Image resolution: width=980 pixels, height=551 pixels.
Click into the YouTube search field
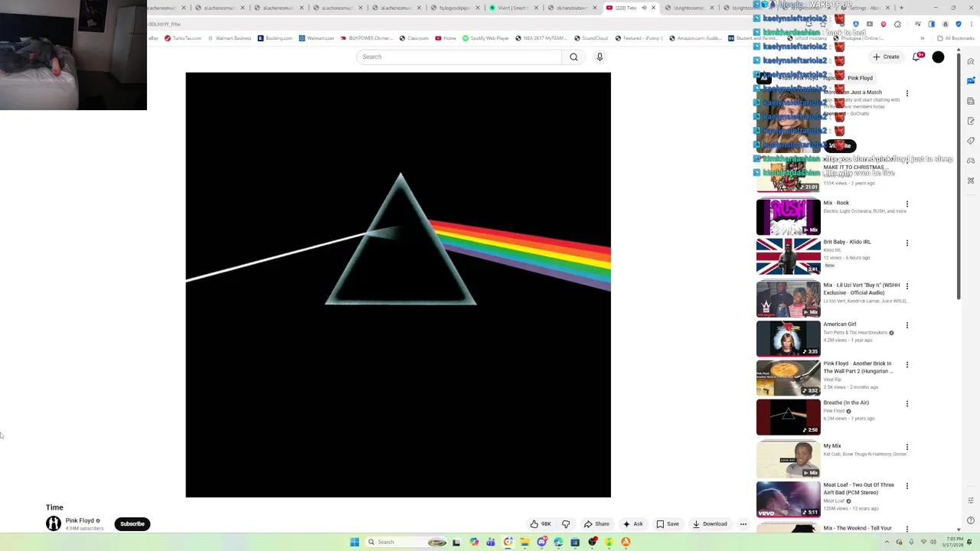pos(459,57)
